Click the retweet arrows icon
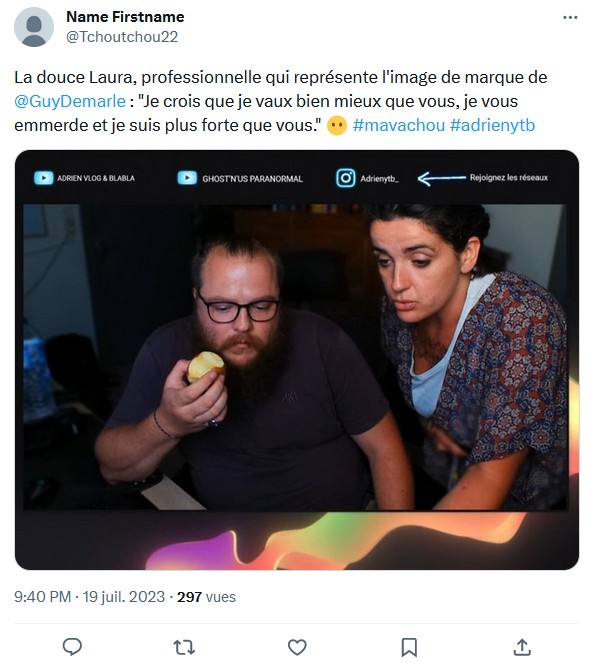This screenshot has width=593, height=663. [184, 647]
